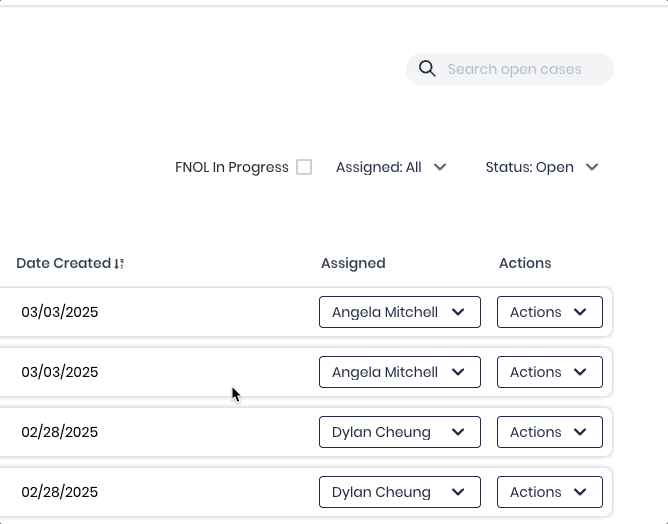Open Actions menu for first 02/28/2025 case
This screenshot has height=524, width=668.
point(549,432)
